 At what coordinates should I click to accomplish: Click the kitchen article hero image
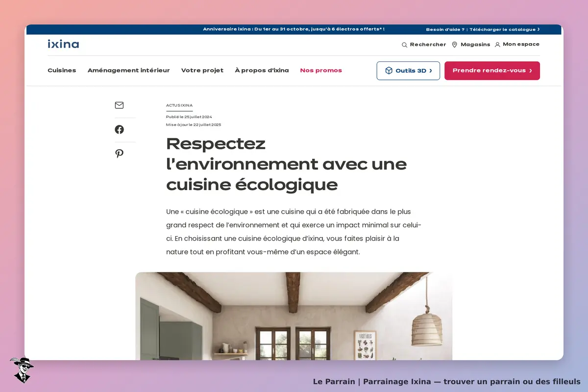point(294,316)
